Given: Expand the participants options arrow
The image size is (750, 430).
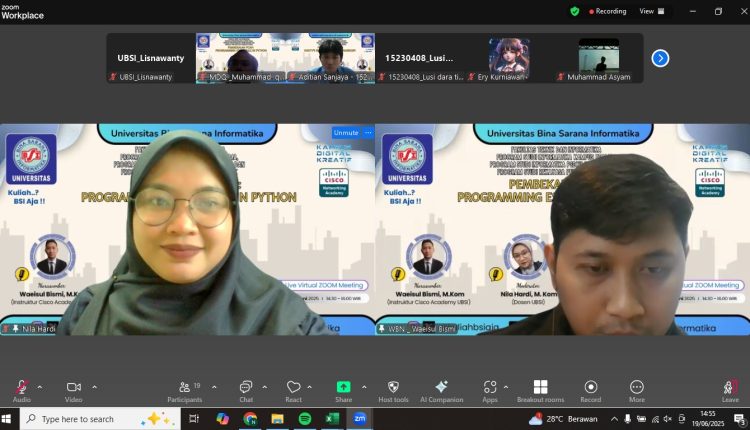Looking at the screenshot, I should pyautogui.click(x=214, y=387).
